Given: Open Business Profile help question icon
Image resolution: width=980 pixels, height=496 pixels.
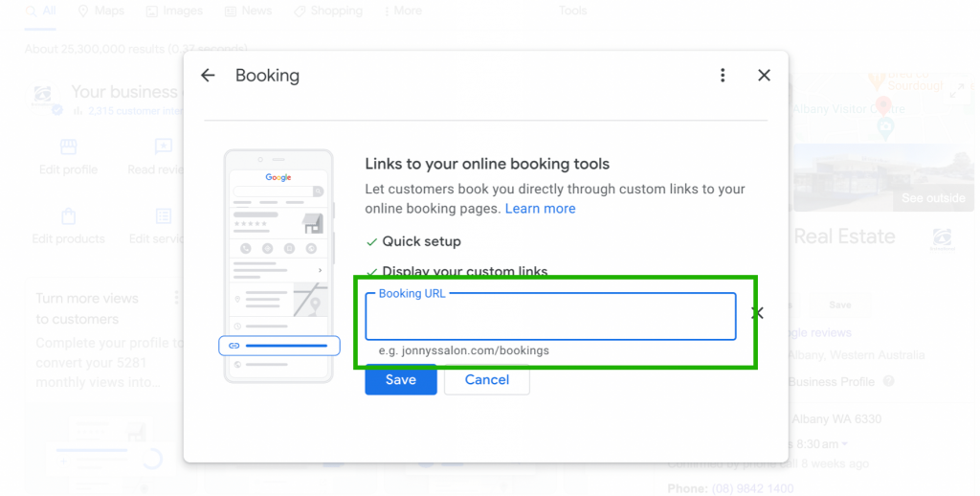Looking at the screenshot, I should click(x=888, y=381).
